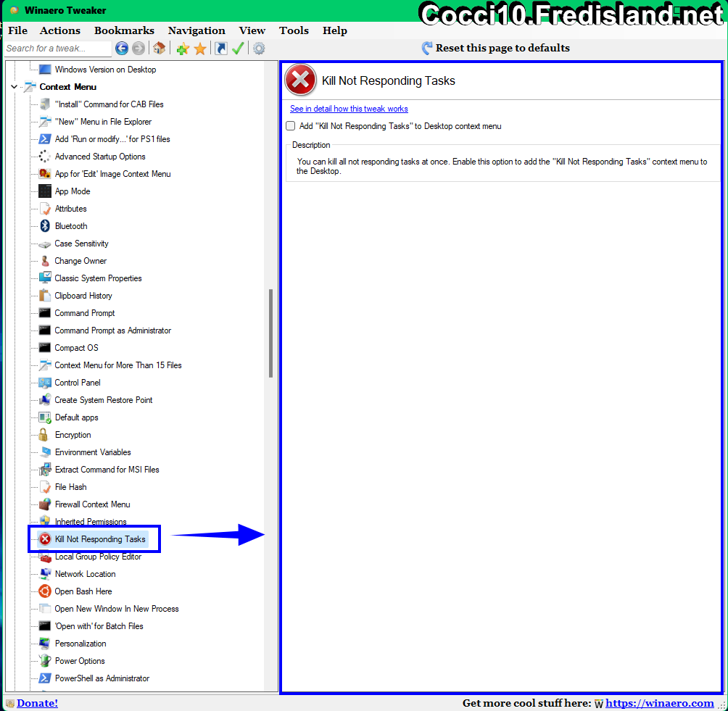Select Classic System Properties item
The width and height of the screenshot is (728, 711).
click(98, 278)
